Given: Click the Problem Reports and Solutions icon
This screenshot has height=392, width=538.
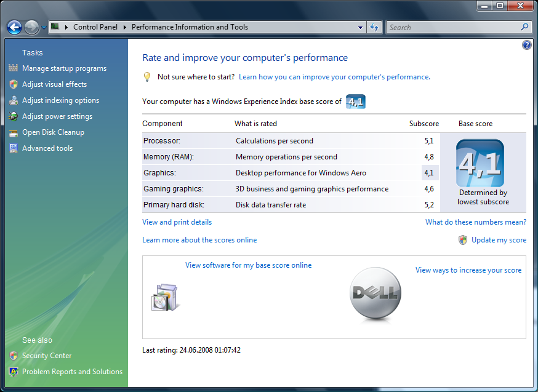Looking at the screenshot, I should [x=14, y=372].
